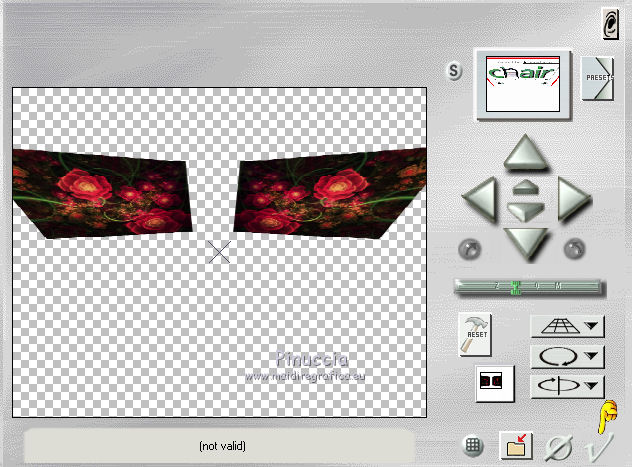632x467 pixels.
Task: Click the black image display mode button
Action: click(x=494, y=383)
